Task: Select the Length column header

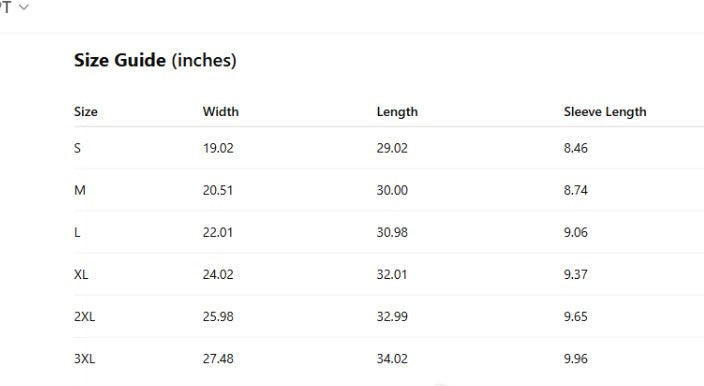Action: 397,112
